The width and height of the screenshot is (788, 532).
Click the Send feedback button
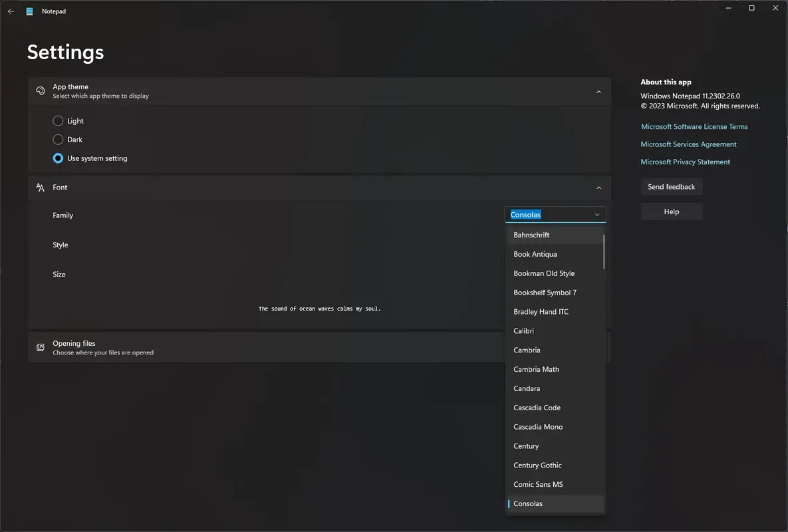click(671, 186)
